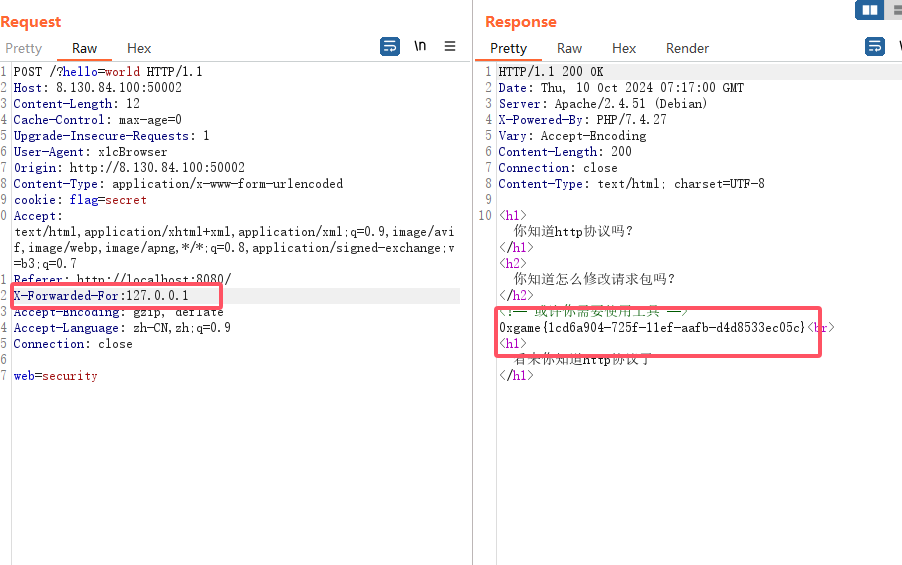The height and width of the screenshot is (565, 902).
Task: Show the Response Render tab
Action: 687,48
